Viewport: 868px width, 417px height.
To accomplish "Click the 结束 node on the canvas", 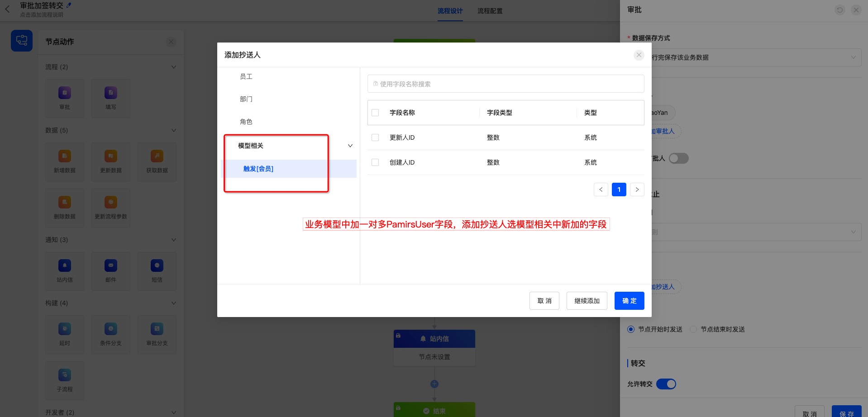I will click(434, 410).
